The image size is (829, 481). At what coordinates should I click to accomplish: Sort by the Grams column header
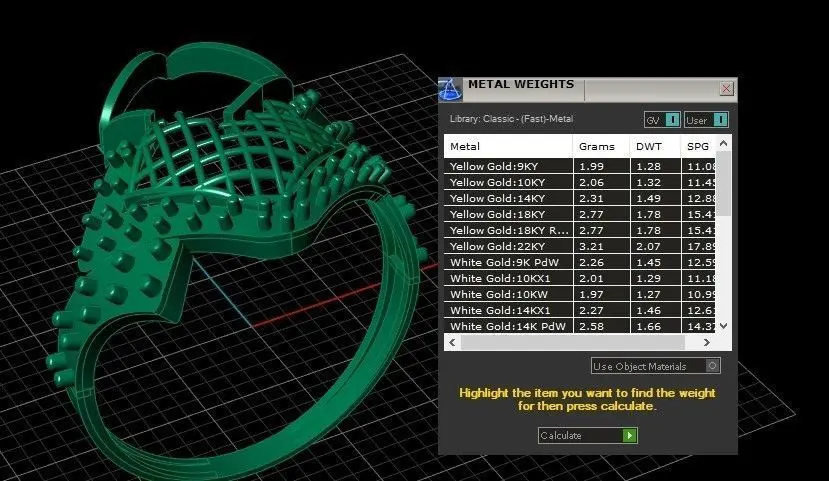click(x=602, y=146)
